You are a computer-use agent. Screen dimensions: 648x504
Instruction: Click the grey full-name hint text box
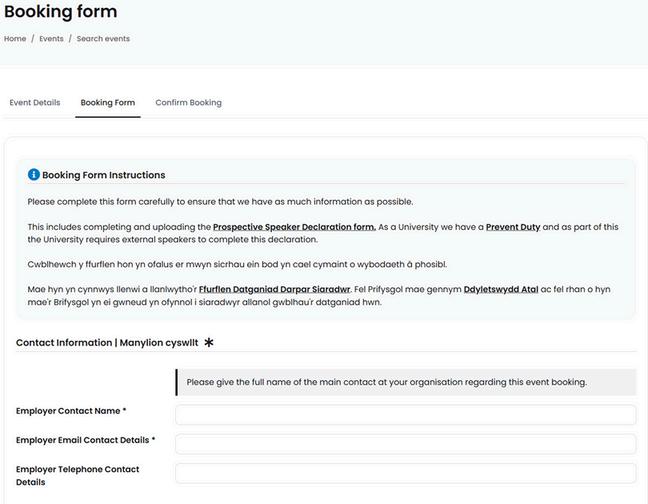406,382
